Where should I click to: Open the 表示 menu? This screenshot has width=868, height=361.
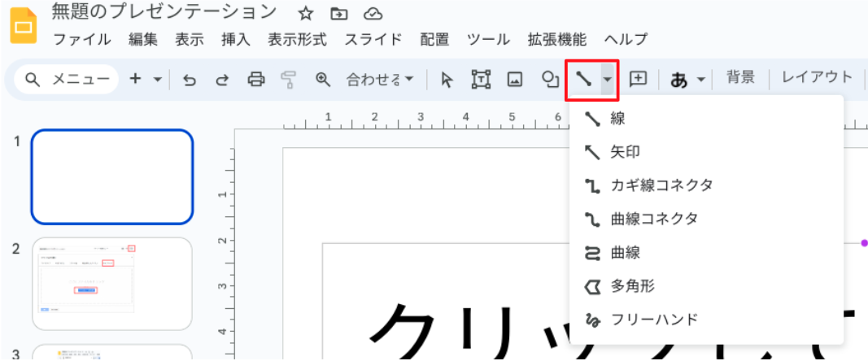190,40
